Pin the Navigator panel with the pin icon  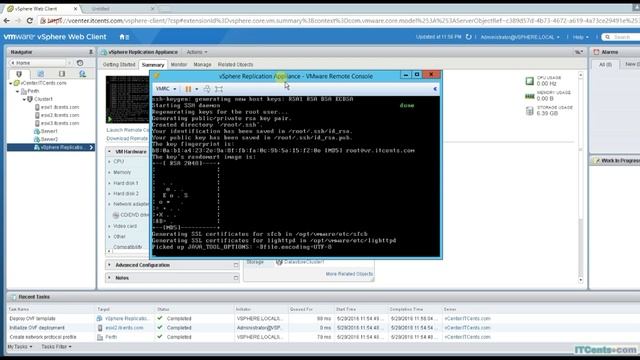[91, 52]
